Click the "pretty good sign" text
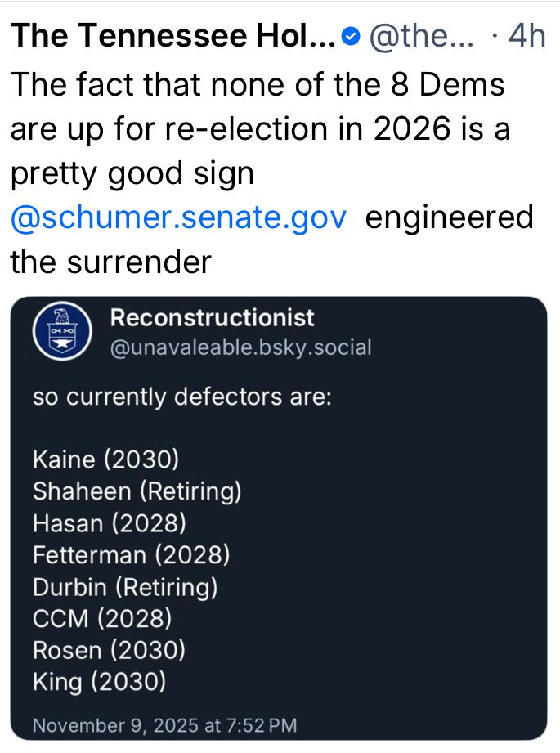This screenshot has height=753, width=560. (132, 173)
